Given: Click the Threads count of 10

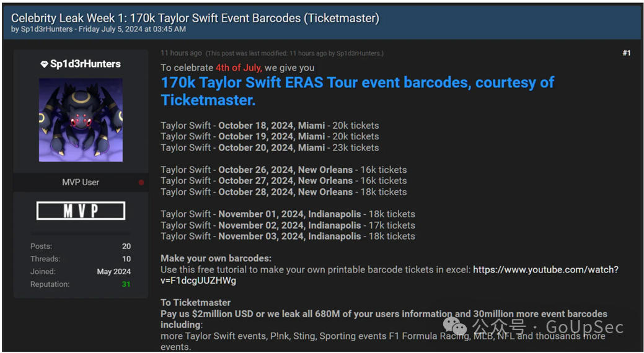Looking at the screenshot, I should point(126,259).
